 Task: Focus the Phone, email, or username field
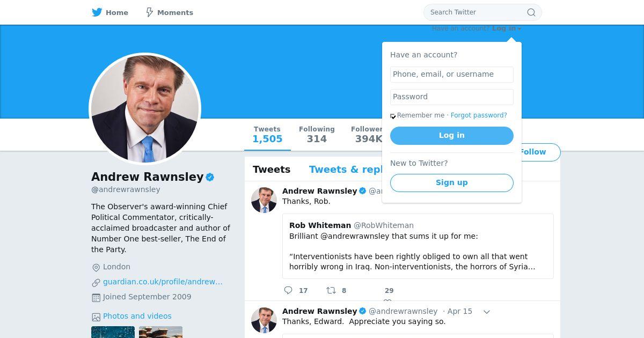point(452,75)
